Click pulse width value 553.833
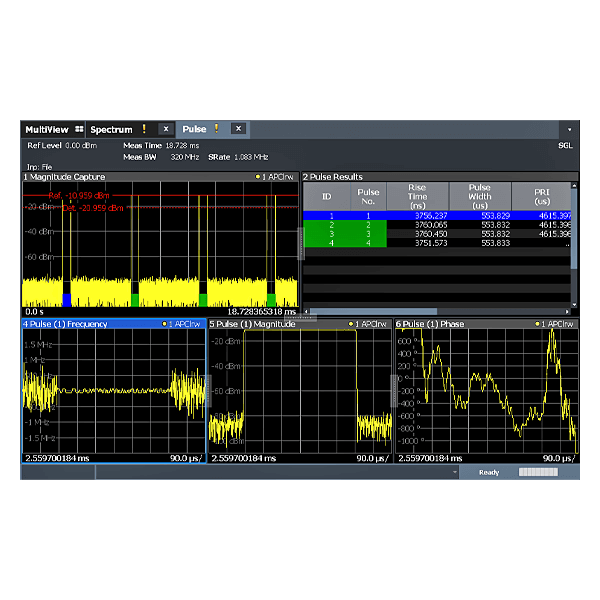The height and width of the screenshot is (600, 600). point(496,243)
